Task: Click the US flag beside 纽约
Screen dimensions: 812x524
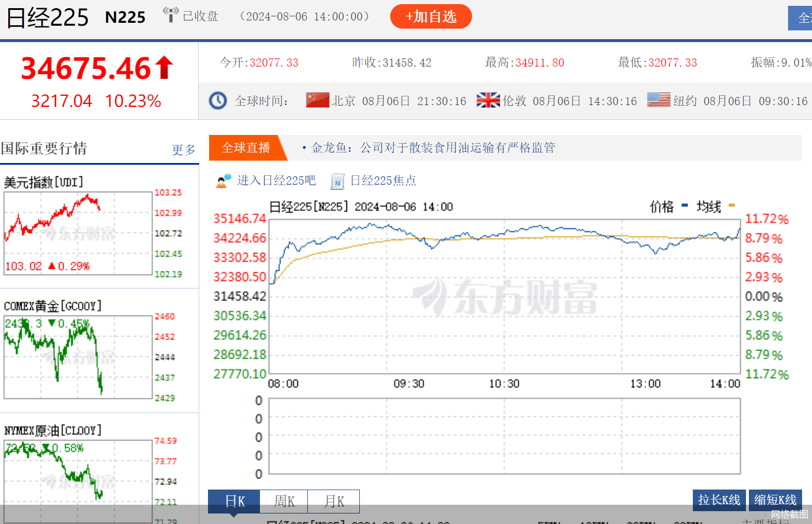Action: tap(658, 100)
